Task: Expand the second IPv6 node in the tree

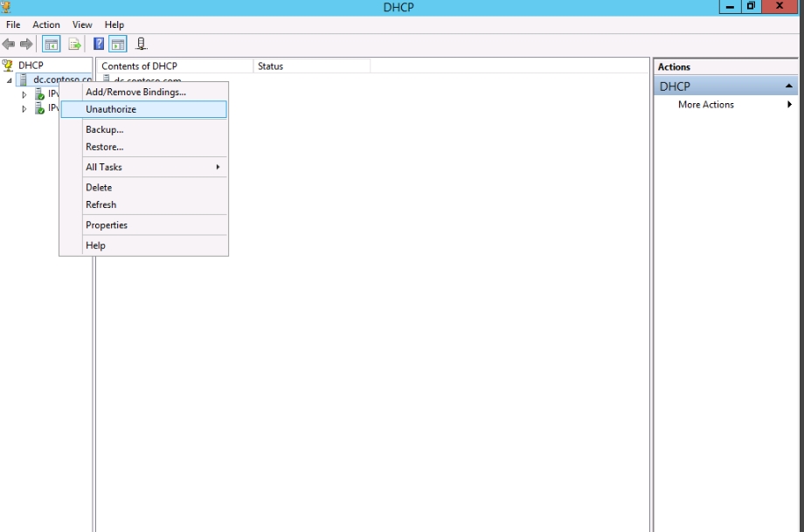Action: (24, 109)
